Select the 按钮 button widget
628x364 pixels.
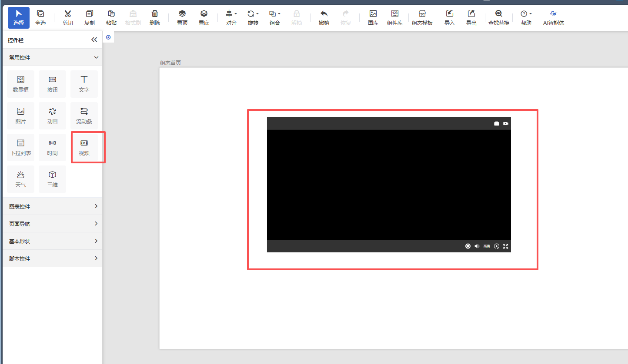52,84
